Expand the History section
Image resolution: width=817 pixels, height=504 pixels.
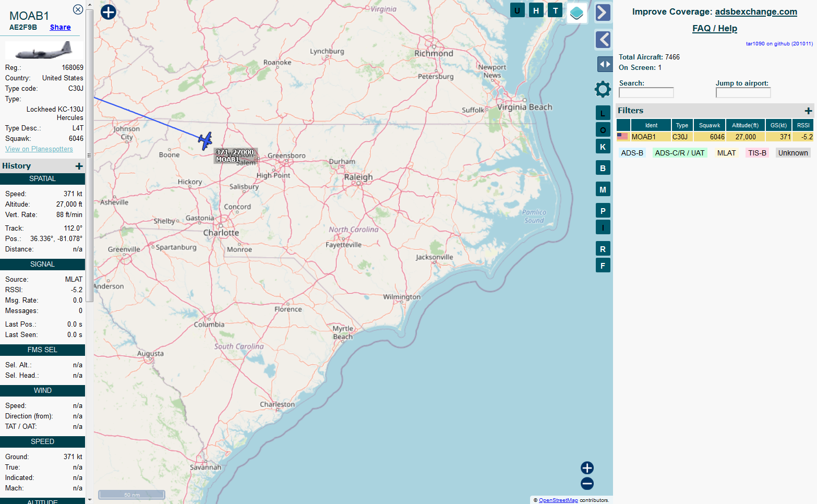click(x=79, y=166)
